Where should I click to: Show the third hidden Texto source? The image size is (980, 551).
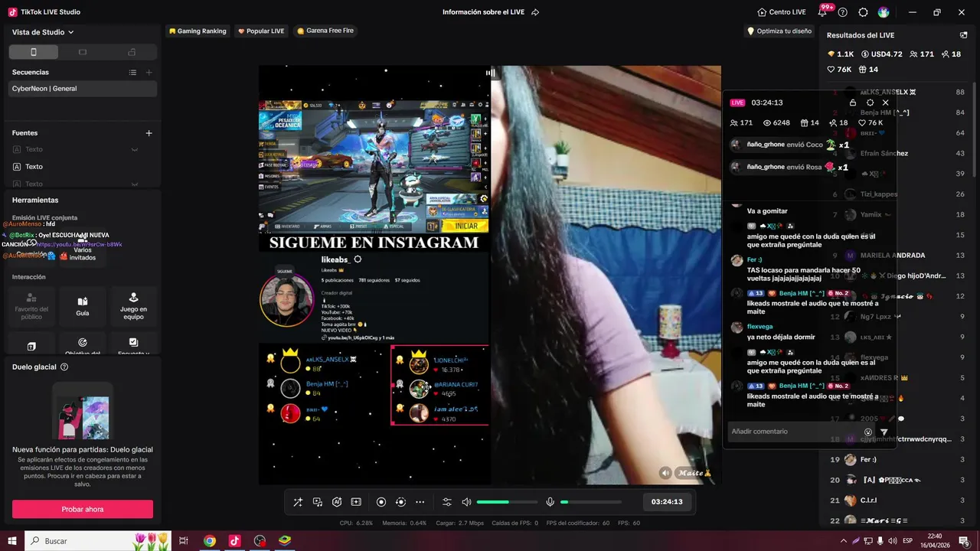point(135,184)
